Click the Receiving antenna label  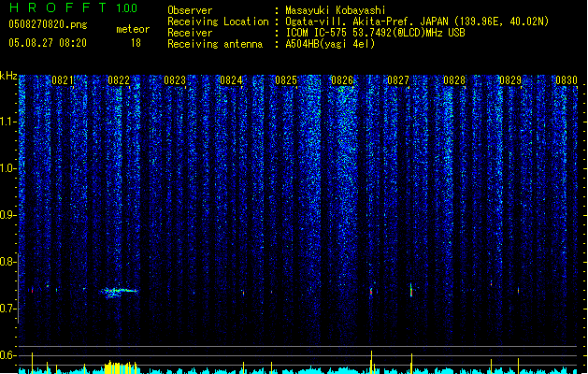[215, 44]
